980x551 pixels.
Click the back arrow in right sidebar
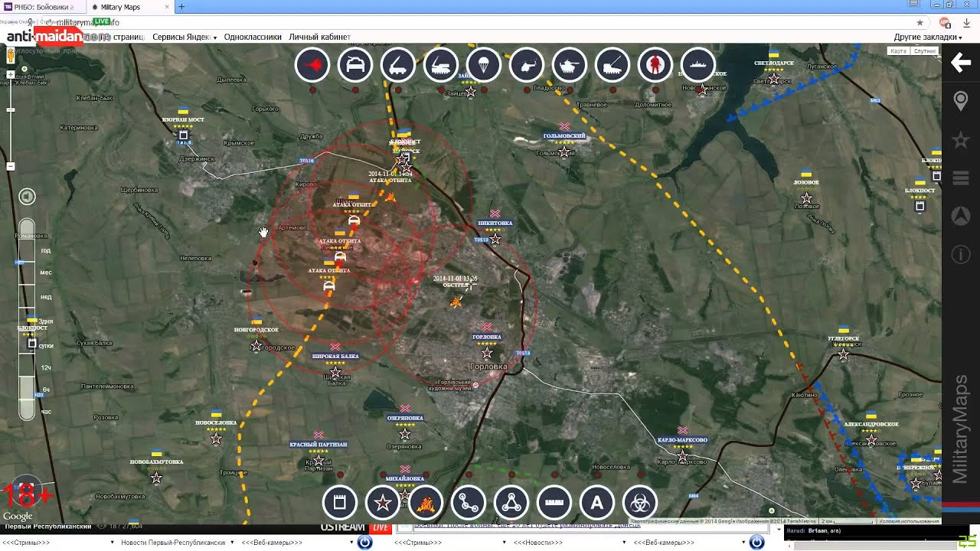click(x=961, y=63)
